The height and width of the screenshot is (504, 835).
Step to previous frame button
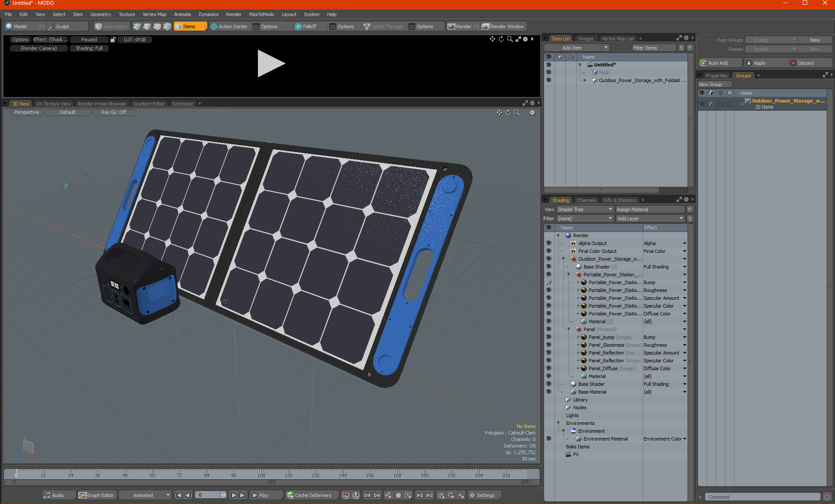tap(188, 495)
